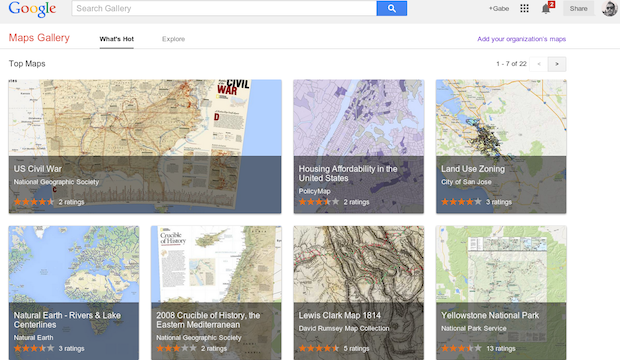Click star rating on Land Use Zoning card
This screenshot has width=620, height=360.
click(461, 202)
